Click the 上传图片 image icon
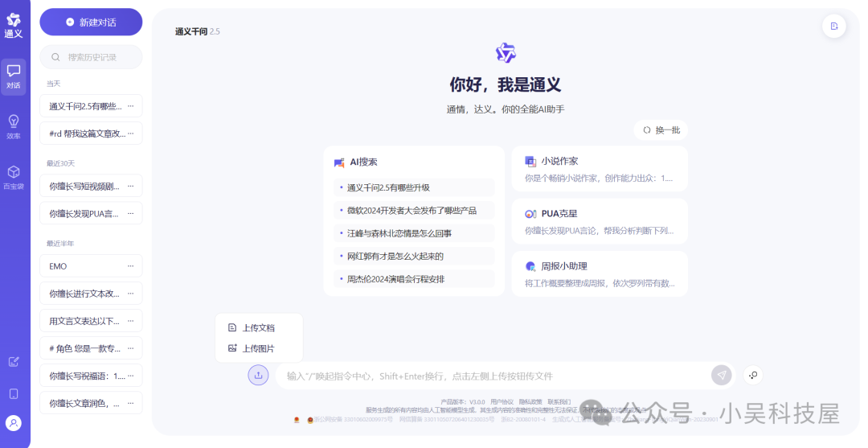The width and height of the screenshot is (868, 448). pyautogui.click(x=232, y=348)
